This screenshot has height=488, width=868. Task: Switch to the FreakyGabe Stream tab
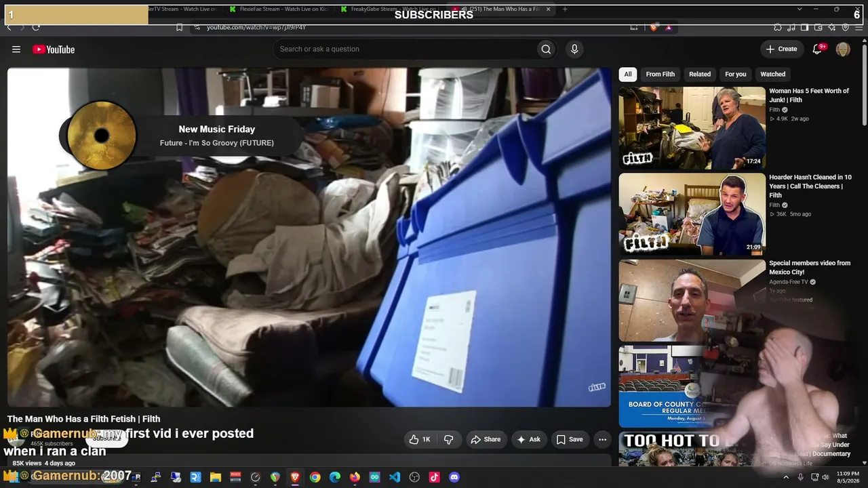391,9
